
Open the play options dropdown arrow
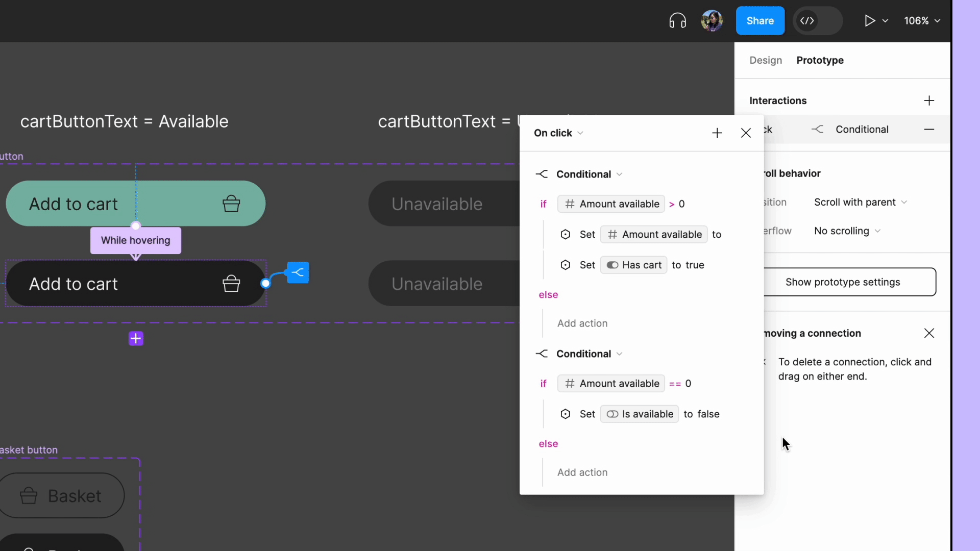point(886,21)
